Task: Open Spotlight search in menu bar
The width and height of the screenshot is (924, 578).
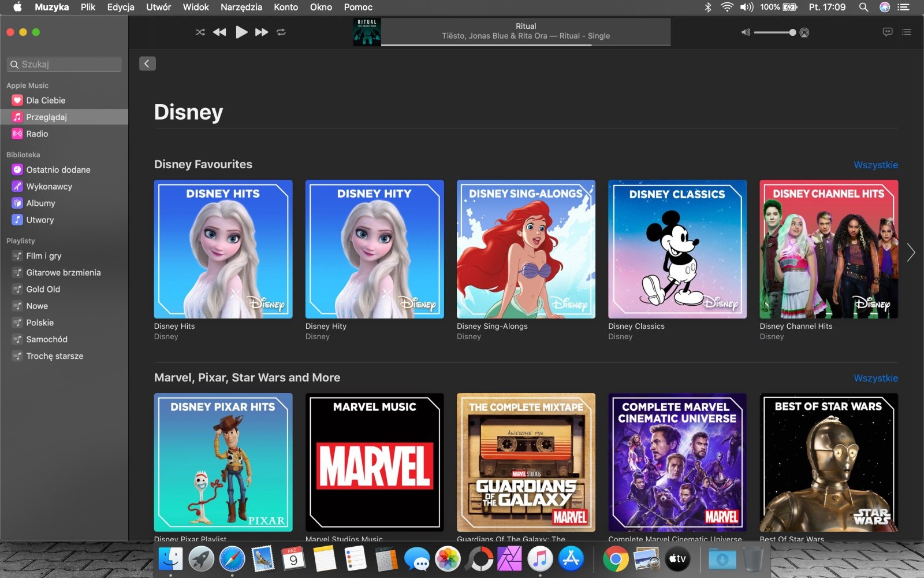Action: 863,7
